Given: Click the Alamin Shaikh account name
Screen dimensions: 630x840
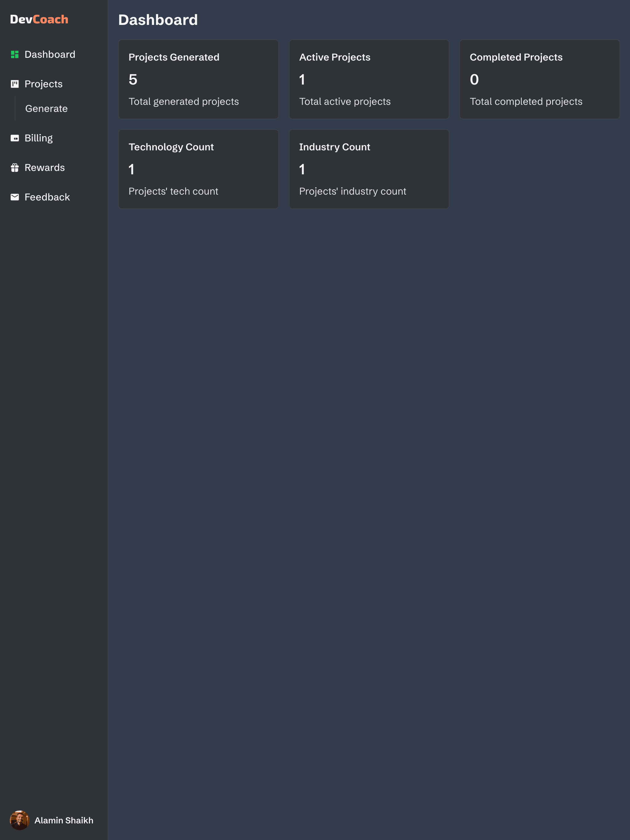Looking at the screenshot, I should (64, 820).
